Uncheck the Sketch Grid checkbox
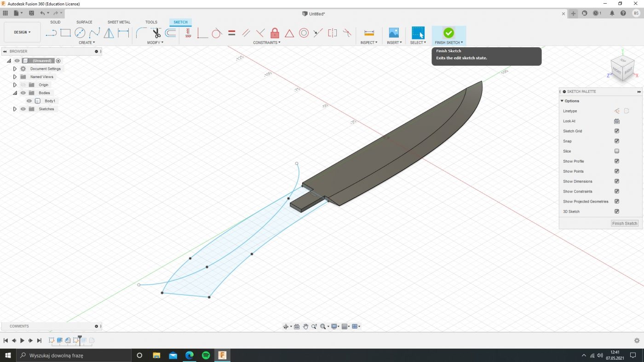644x362 pixels. tap(617, 131)
